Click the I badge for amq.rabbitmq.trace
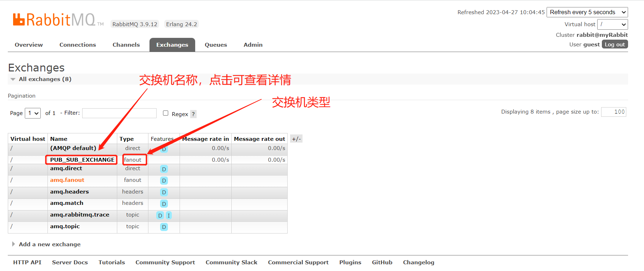The height and width of the screenshot is (271, 644). tap(169, 215)
